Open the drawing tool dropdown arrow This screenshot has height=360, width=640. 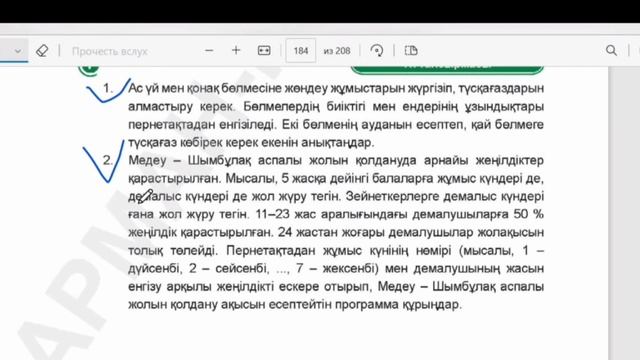(x=18, y=51)
